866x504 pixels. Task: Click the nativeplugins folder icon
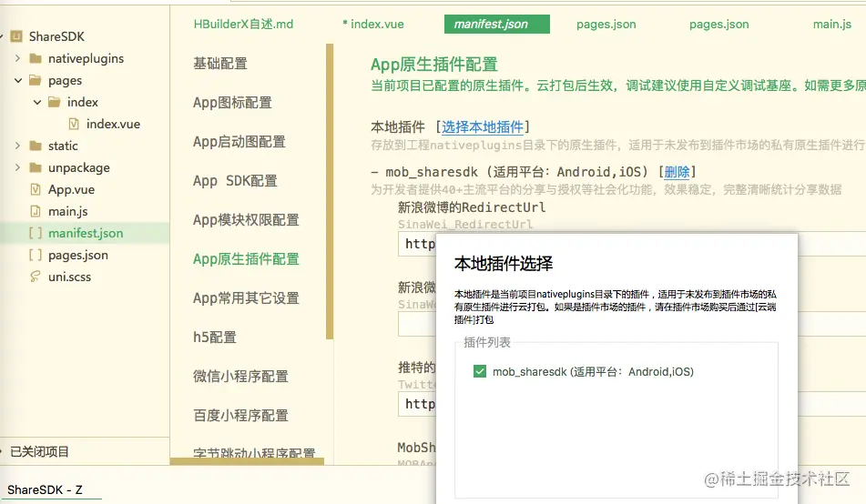(36, 58)
